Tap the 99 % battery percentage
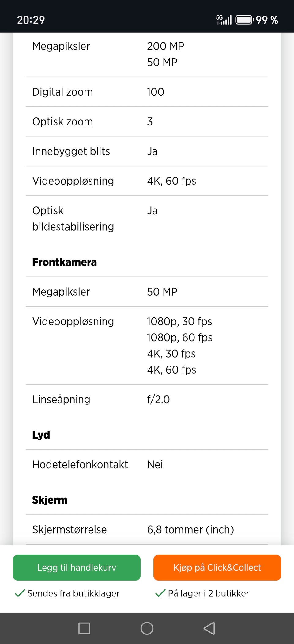The height and width of the screenshot is (644, 294). (267, 20)
